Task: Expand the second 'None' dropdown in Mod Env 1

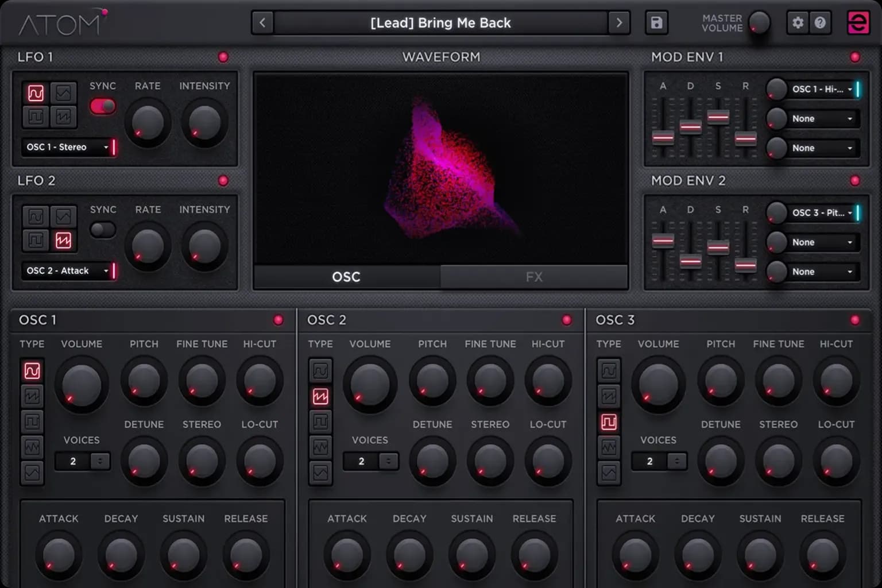Action: coord(822,148)
